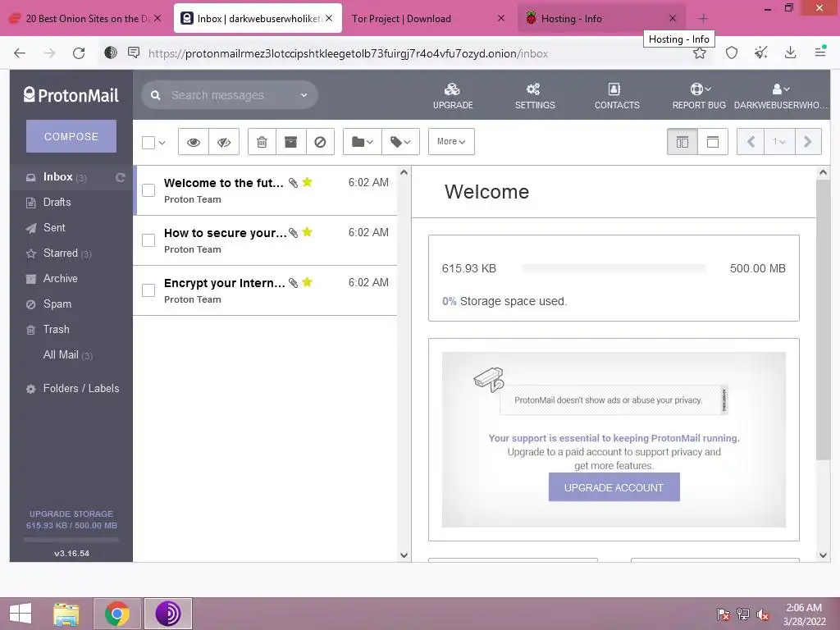Image resolution: width=840 pixels, height=630 pixels.
Task: Open Google Chrome from taskbar
Action: click(117, 614)
